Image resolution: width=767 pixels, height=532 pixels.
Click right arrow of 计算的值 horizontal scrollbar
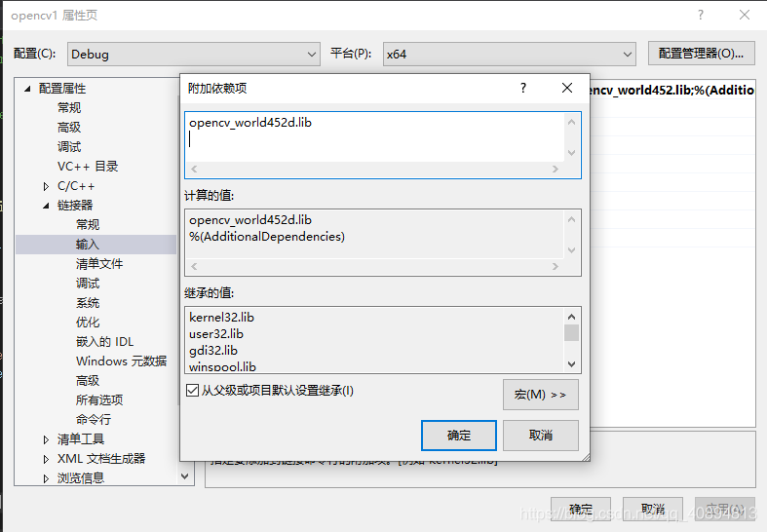(x=556, y=267)
